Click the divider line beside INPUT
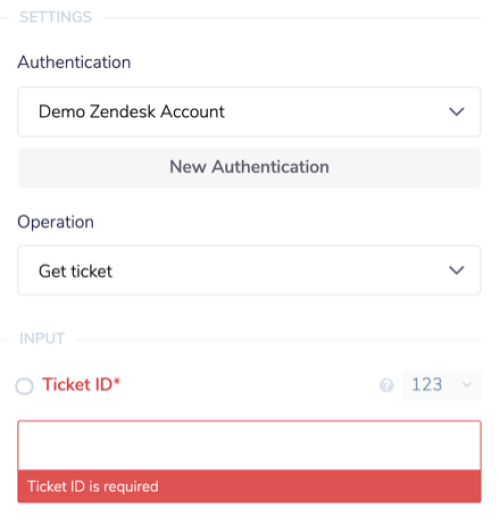 tap(278, 340)
